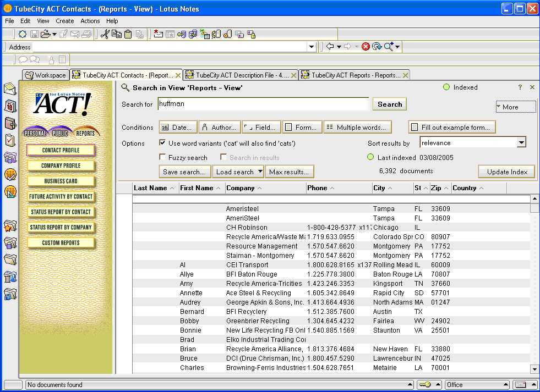The width and height of the screenshot is (540, 392).
Task: Open the folder icon dropdown arrow in toolbar
Action: tap(54, 34)
